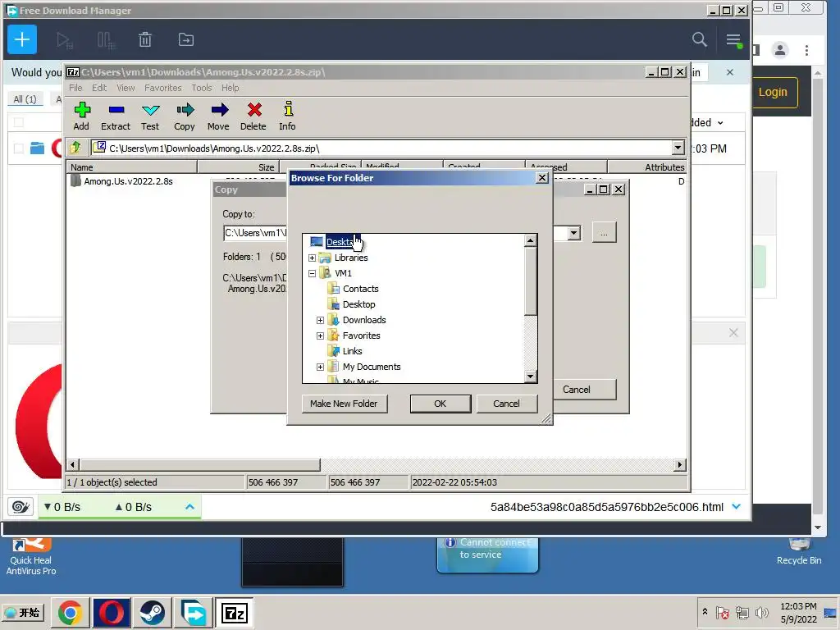The height and width of the screenshot is (630, 840).
Task: Expand the Downloads folder node
Action: pos(321,320)
